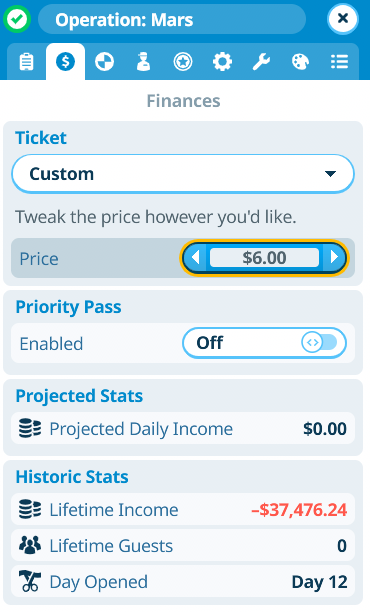Open the star badge ratings tab

click(x=183, y=62)
